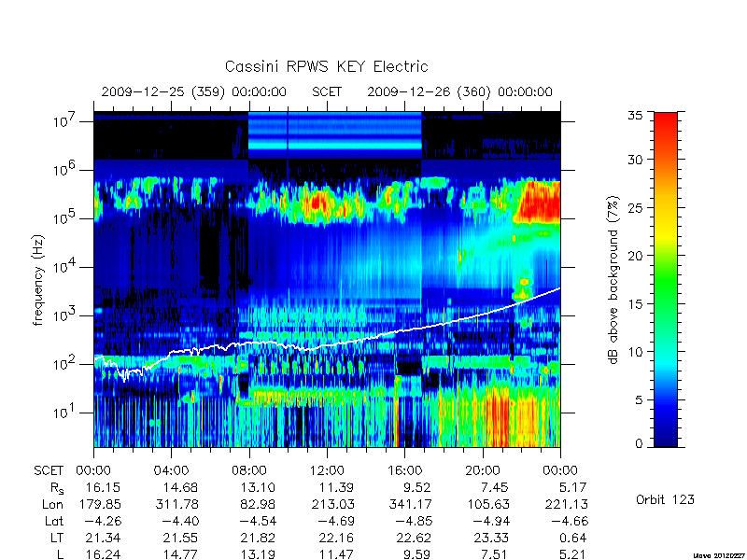Click Lon value 341.17

[411, 504]
